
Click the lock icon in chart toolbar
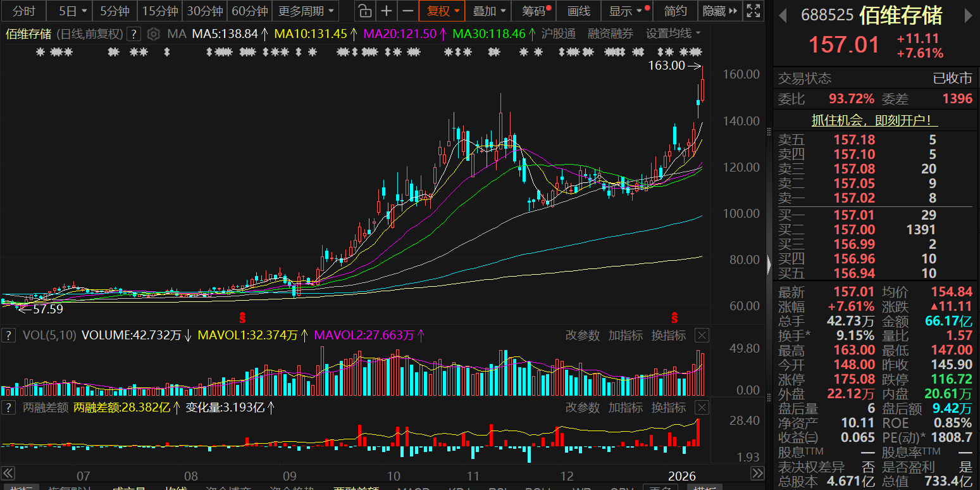tap(364, 11)
